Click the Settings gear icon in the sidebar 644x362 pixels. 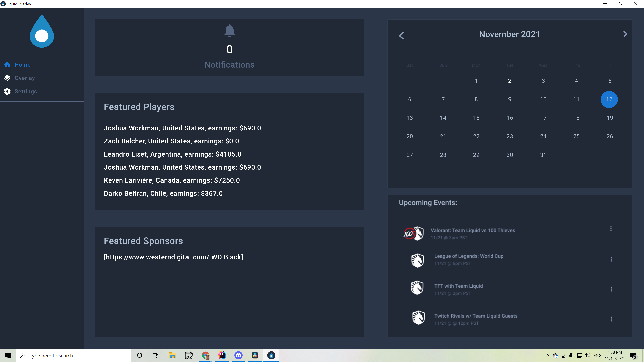(x=7, y=92)
